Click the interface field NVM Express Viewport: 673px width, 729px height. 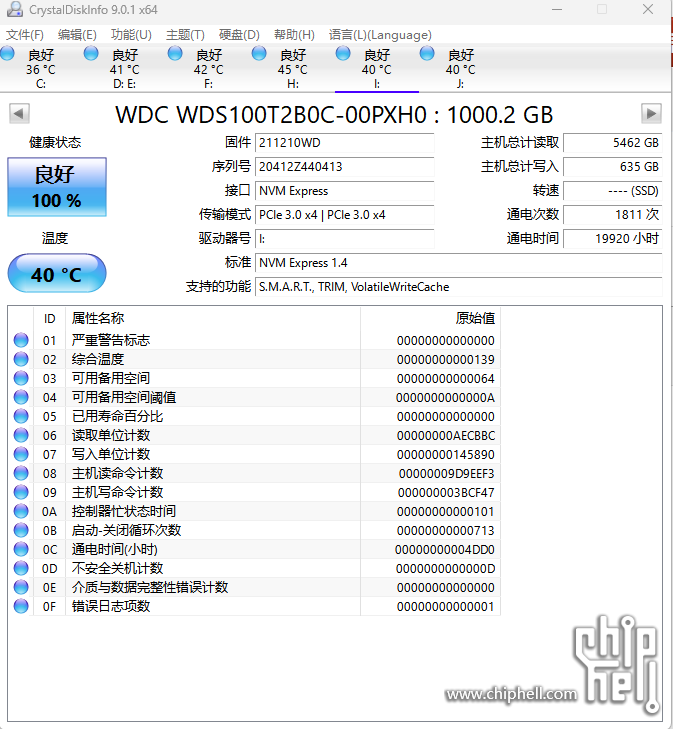tap(344, 191)
